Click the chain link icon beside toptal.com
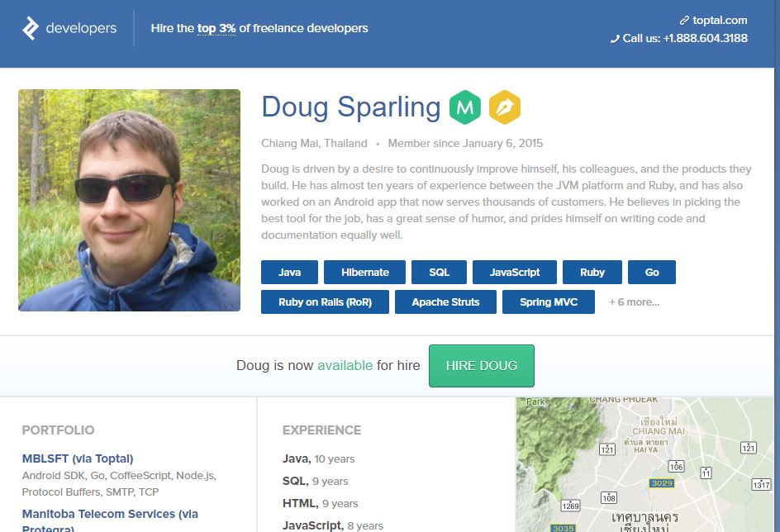 tap(684, 21)
